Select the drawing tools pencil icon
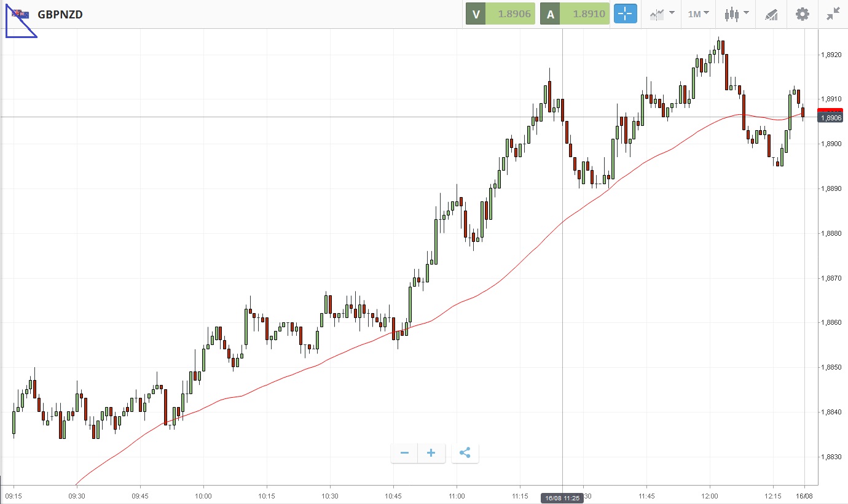 click(x=771, y=15)
